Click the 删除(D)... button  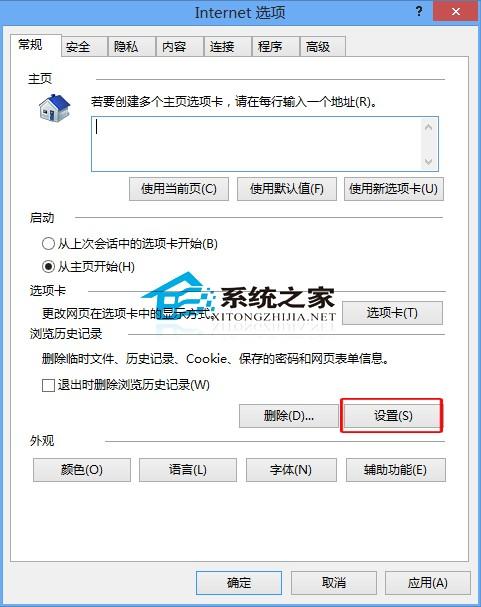click(x=289, y=416)
